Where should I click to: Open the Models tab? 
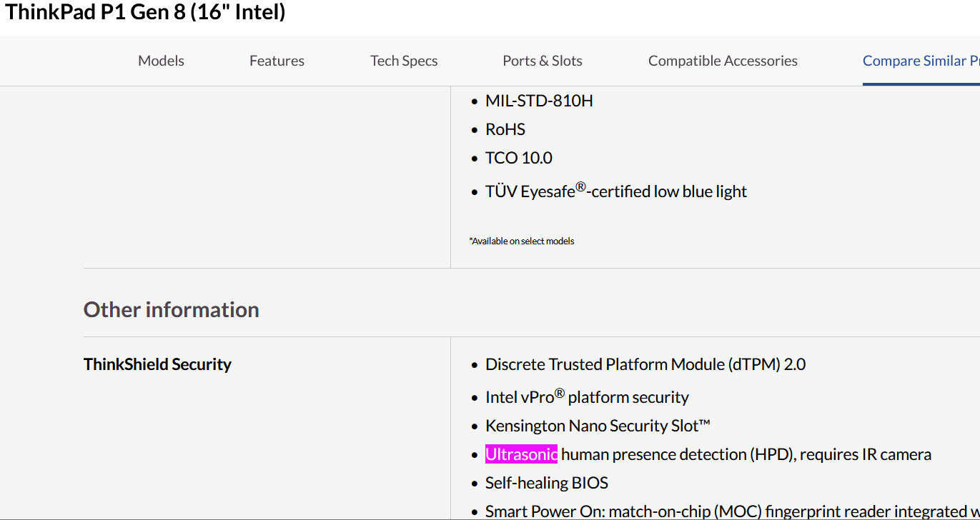coord(161,61)
